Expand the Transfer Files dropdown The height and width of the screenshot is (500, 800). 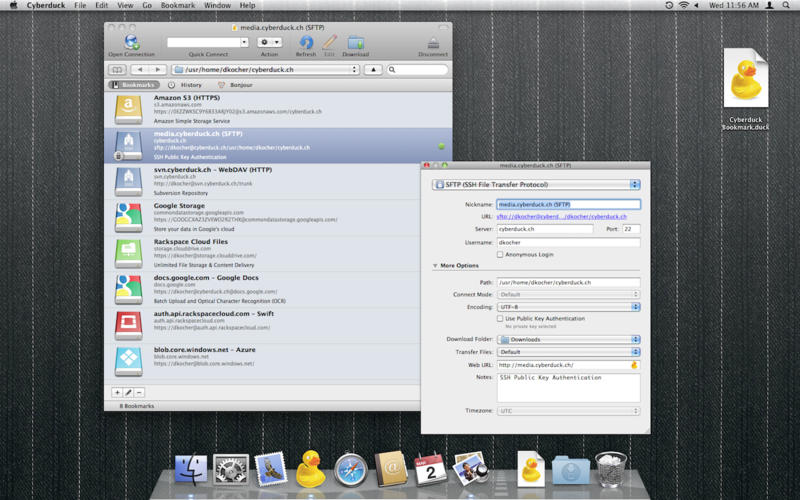568,352
